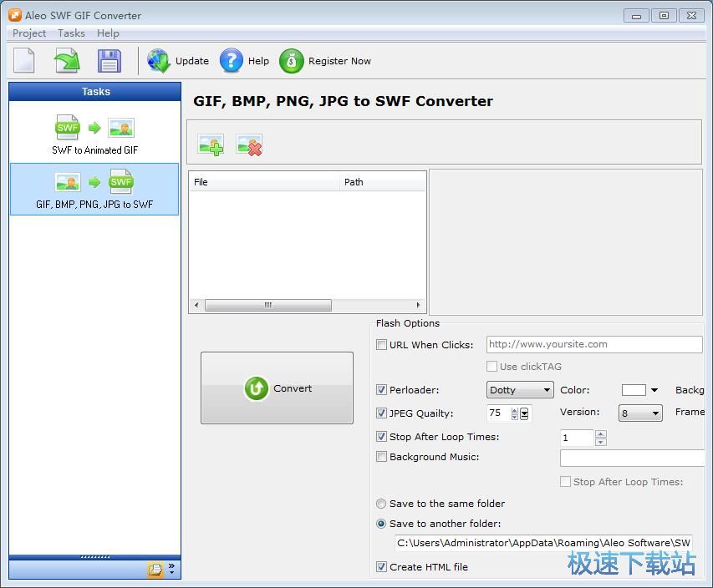Click the Save Project floppy disk icon
This screenshot has height=588, width=713.
point(109,61)
